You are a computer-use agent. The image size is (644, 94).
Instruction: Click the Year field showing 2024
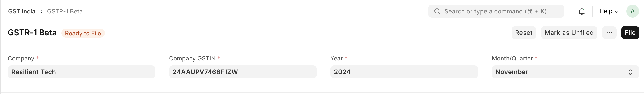[404, 72]
